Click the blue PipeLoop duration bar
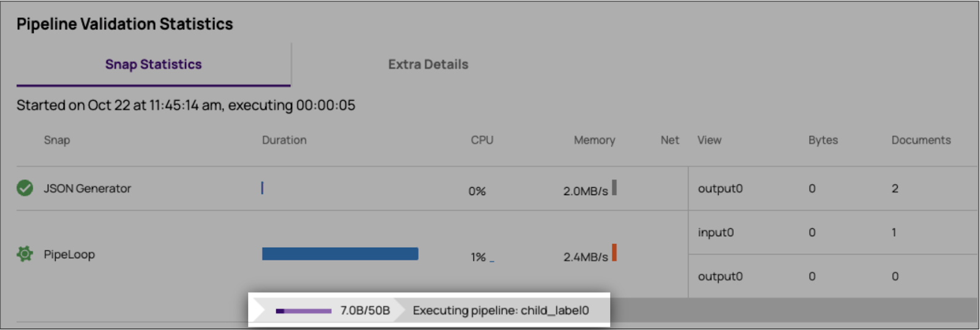 click(x=340, y=254)
